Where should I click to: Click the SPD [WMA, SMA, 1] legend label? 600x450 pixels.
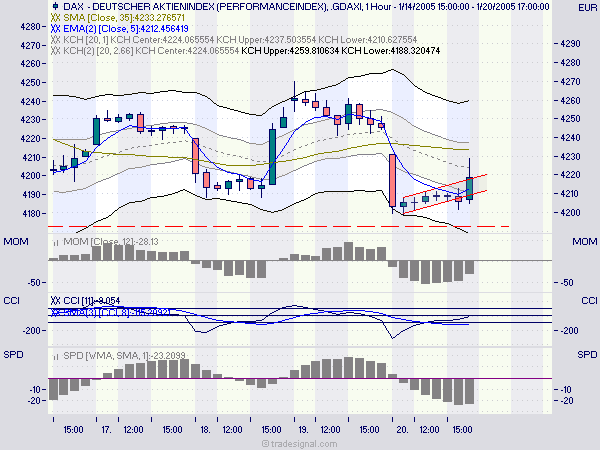pos(124,355)
